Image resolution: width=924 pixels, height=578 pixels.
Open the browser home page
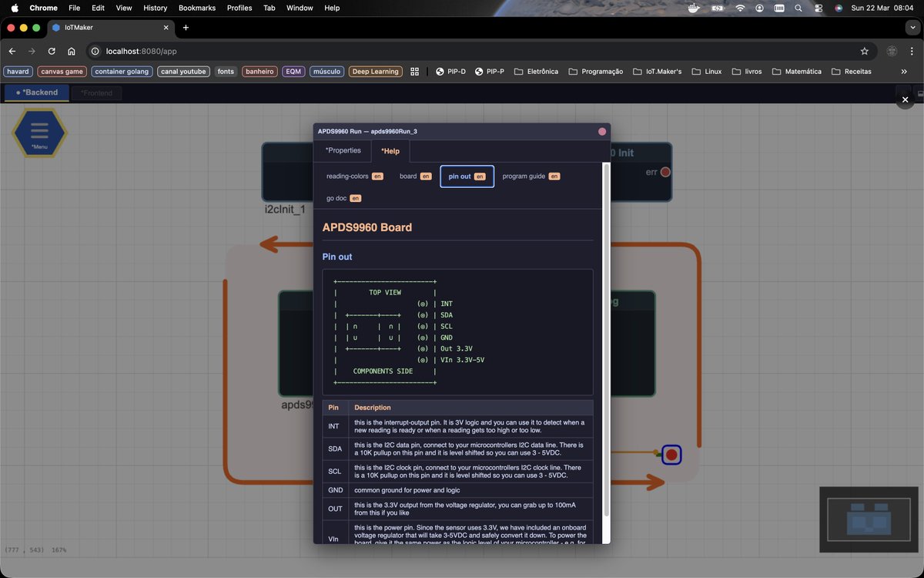click(x=72, y=51)
